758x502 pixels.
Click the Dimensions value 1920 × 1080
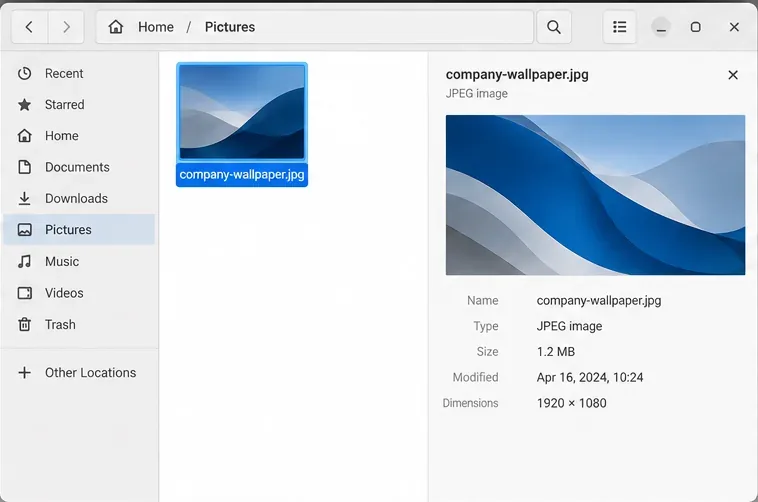tap(571, 403)
